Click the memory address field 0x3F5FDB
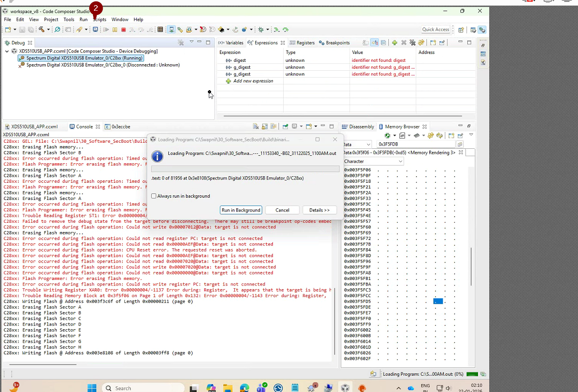 (416, 145)
